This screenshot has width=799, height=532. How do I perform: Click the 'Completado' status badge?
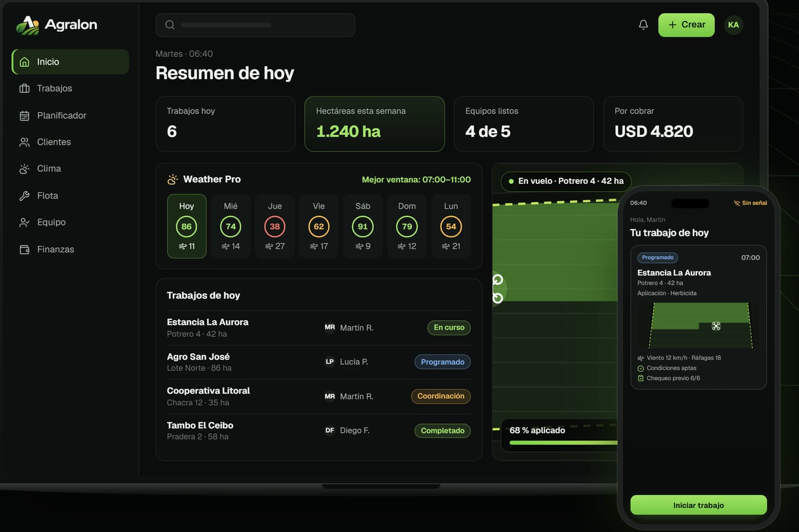tap(442, 430)
